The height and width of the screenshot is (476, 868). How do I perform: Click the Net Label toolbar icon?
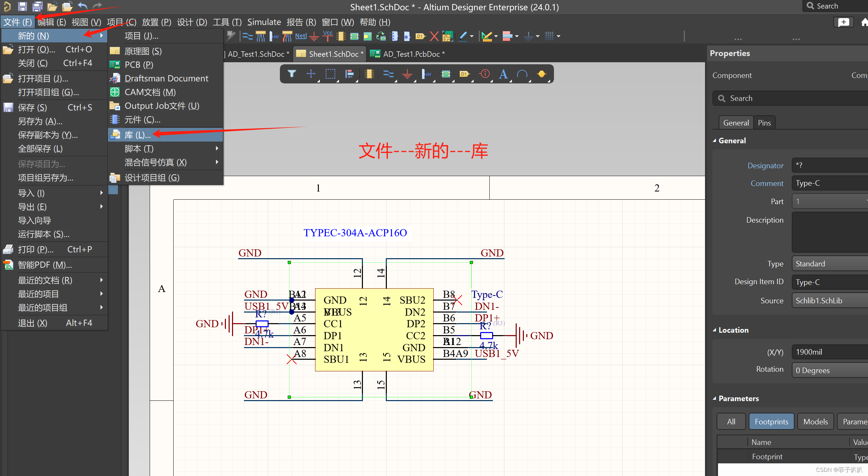(301, 36)
